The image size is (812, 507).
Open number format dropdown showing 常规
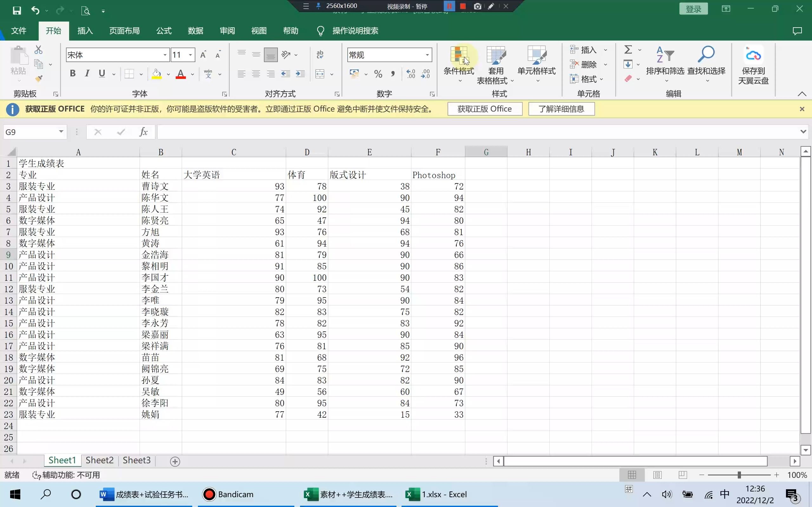point(427,55)
